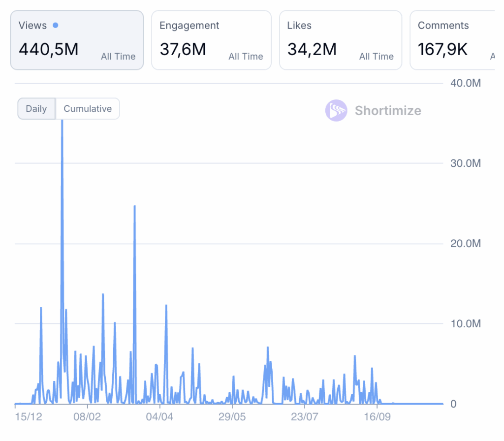The width and height of the screenshot is (504, 441).
Task: Click 'All Time' label in Views card
Action: click(x=118, y=57)
